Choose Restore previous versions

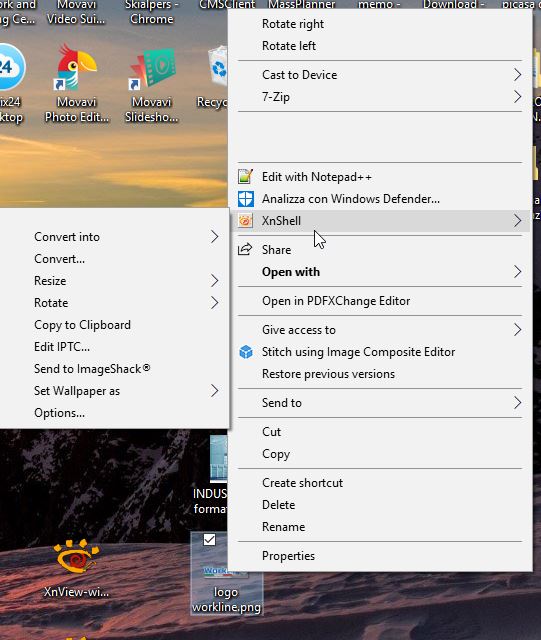pos(380,374)
